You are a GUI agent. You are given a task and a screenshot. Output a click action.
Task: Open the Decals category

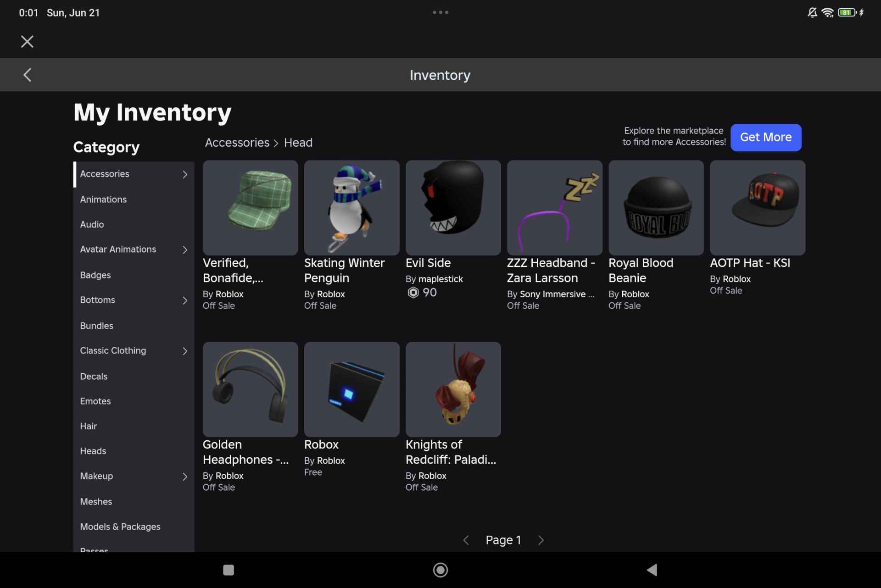[134, 376]
